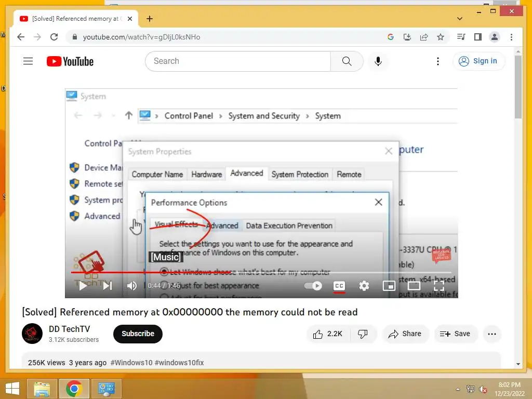Seek on the red video progress bar
532x399 pixels.
(x=261, y=272)
